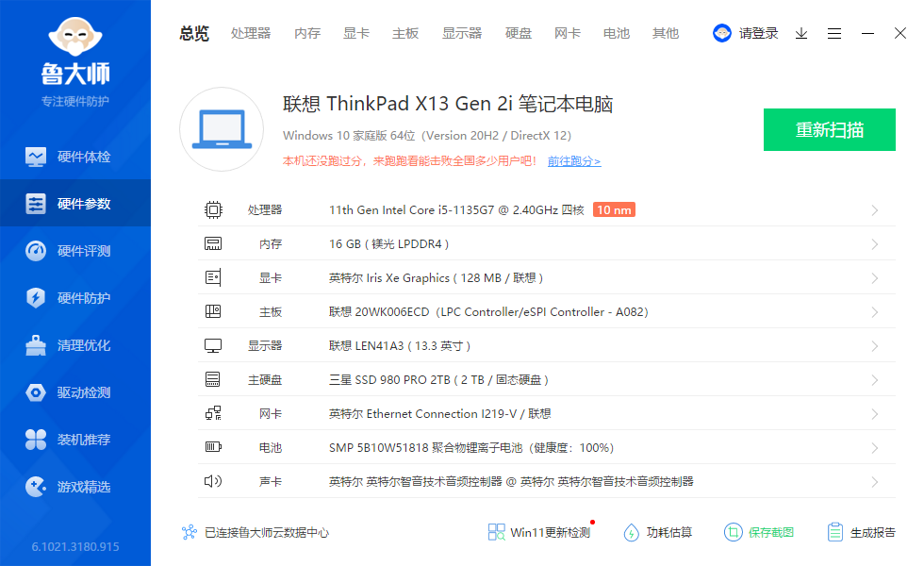Open 清理优化 broom icon
924x566 pixels.
36,345
